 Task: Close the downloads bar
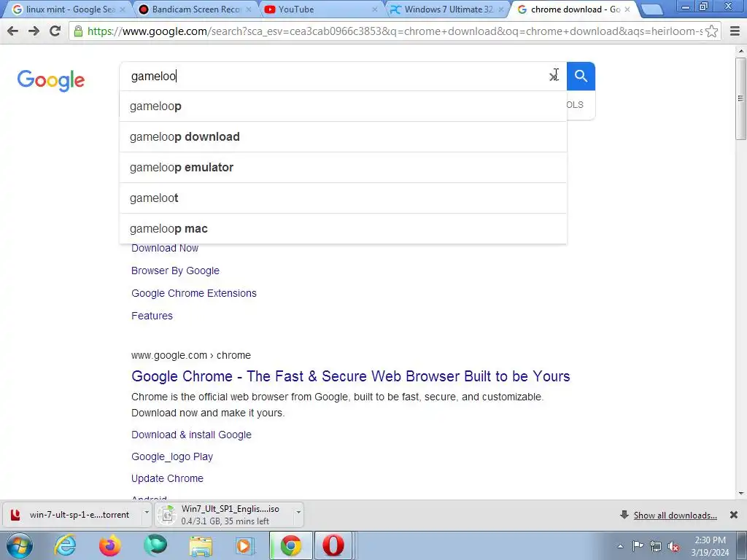click(734, 515)
